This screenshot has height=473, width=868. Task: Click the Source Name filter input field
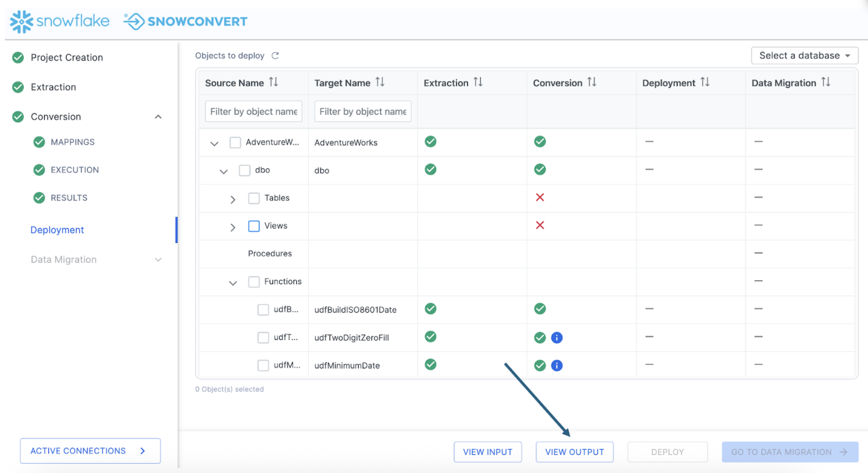coord(253,111)
